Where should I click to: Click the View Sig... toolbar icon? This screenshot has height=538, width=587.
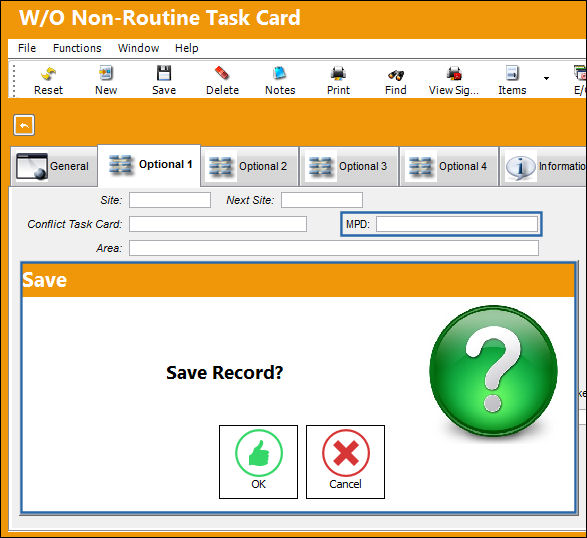(454, 81)
